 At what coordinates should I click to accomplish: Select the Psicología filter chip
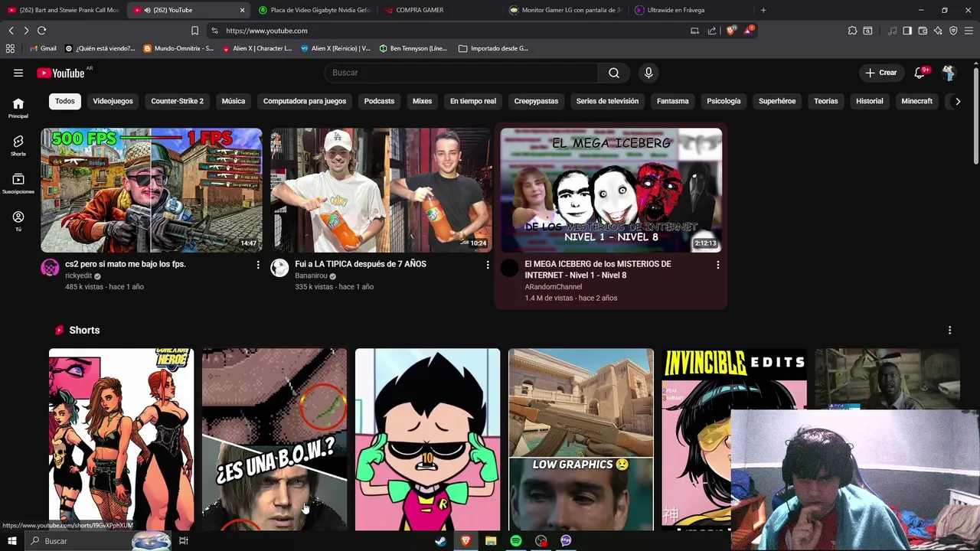pos(724,101)
